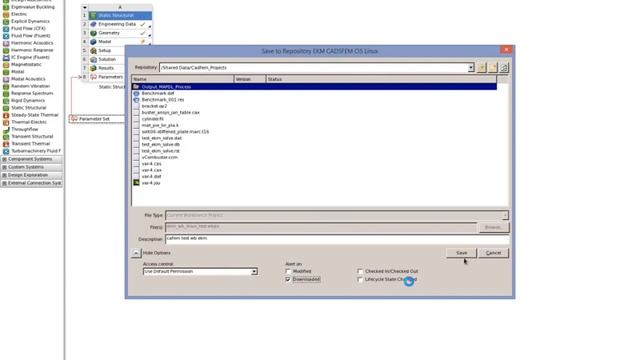Select Fluid Flow (Fluent) system icon
Screen dimensions: 640x360
pyautogui.click(x=6, y=36)
